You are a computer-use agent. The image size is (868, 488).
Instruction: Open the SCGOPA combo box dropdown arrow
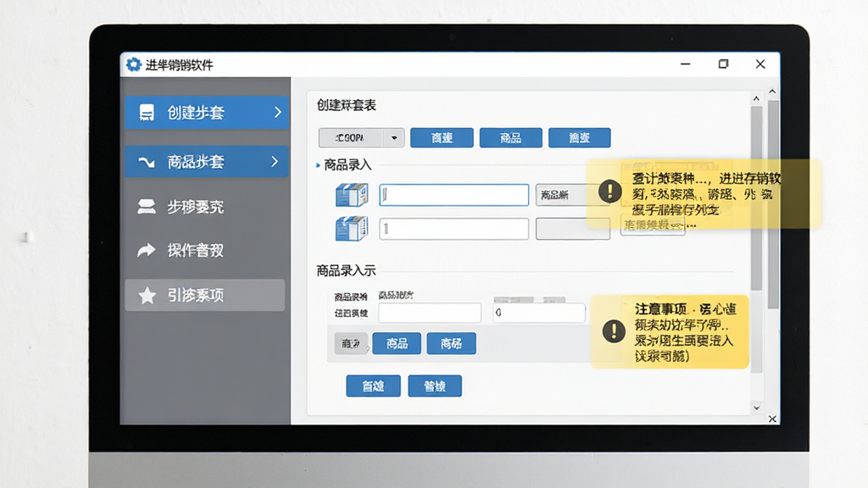click(x=394, y=138)
